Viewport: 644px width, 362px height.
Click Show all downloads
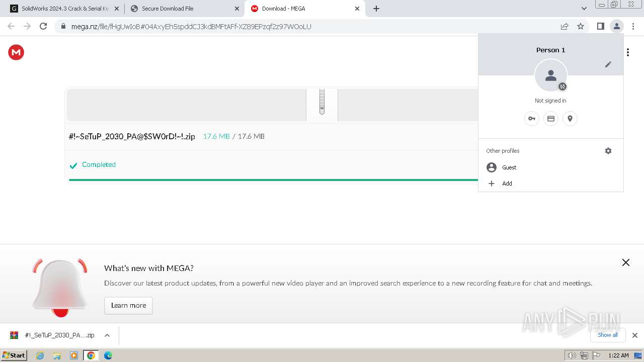point(608,335)
